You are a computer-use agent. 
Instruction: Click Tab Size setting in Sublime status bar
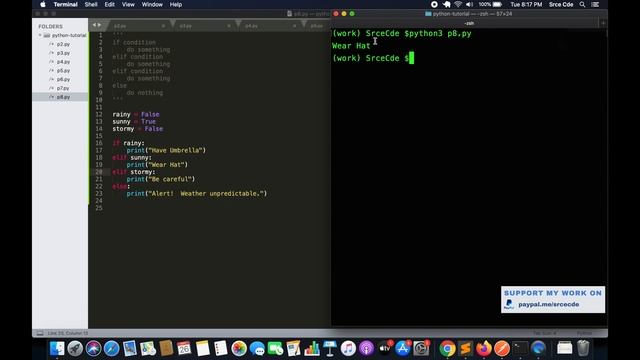click(544, 333)
